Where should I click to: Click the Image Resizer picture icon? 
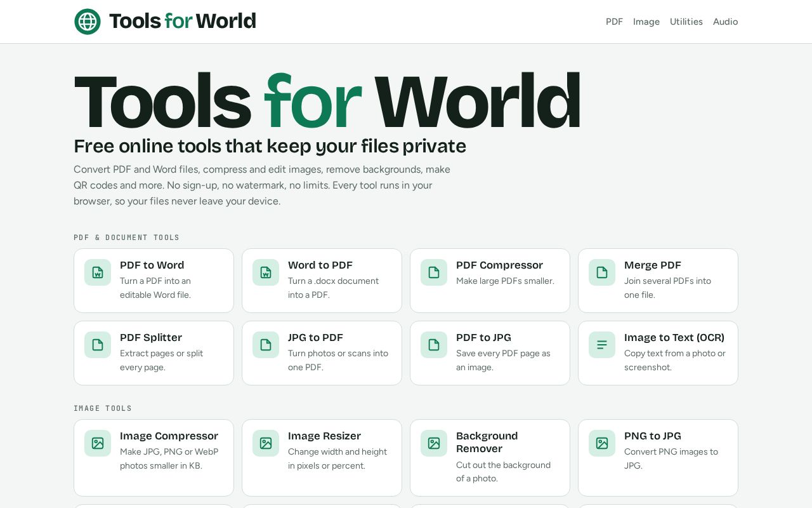[x=266, y=443]
